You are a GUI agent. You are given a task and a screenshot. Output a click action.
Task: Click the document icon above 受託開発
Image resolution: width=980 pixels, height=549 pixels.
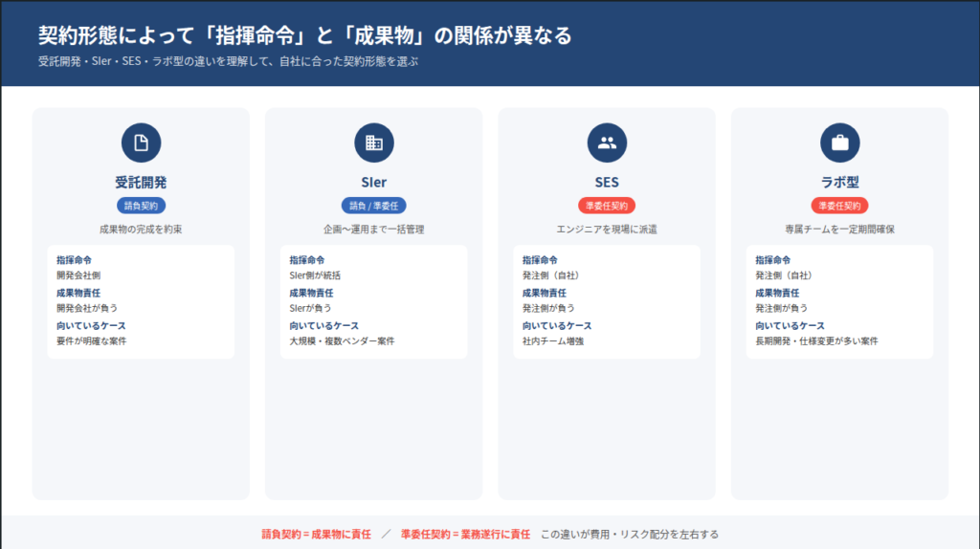click(x=141, y=143)
